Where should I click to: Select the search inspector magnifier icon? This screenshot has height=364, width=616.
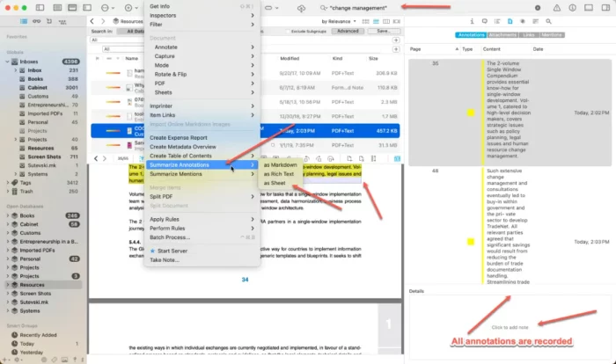coord(548,21)
